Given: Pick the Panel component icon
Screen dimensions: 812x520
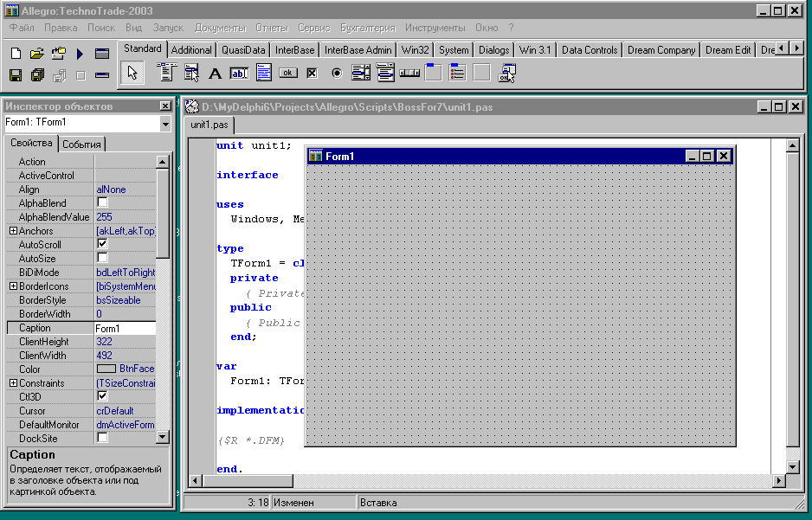Looking at the screenshot, I should pyautogui.click(x=481, y=73).
